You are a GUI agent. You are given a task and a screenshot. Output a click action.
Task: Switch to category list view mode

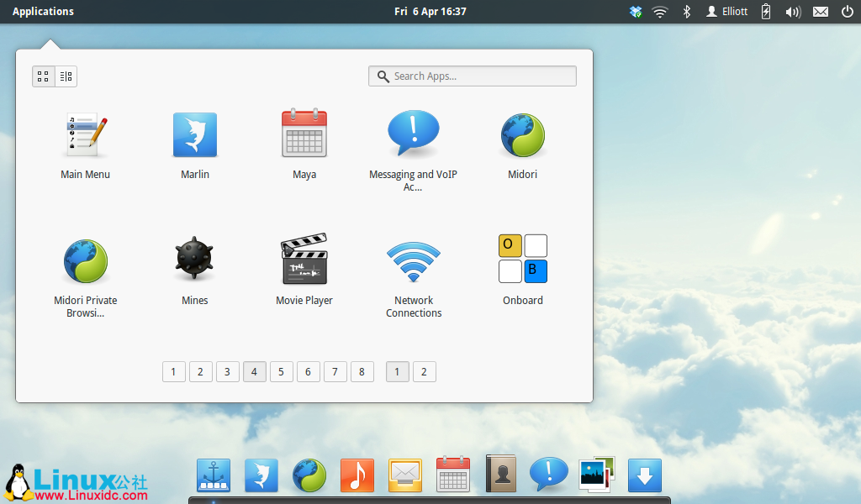(66, 76)
